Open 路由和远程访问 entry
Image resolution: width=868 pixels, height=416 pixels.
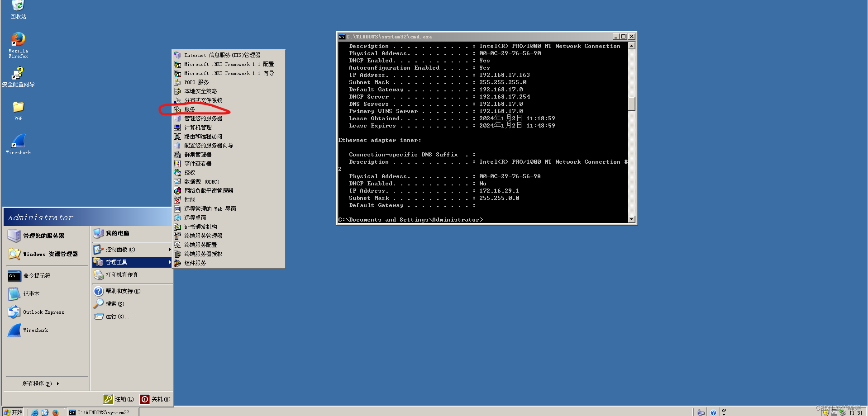[x=229, y=137]
